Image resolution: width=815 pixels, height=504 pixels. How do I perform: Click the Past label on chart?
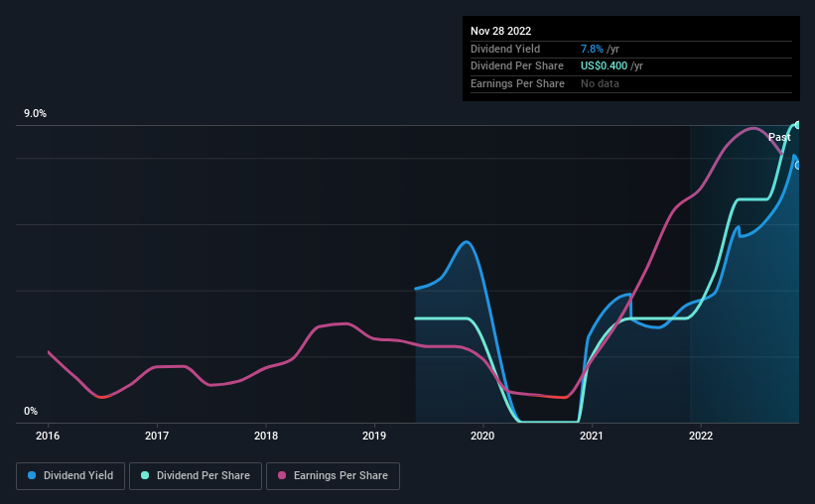coord(779,137)
